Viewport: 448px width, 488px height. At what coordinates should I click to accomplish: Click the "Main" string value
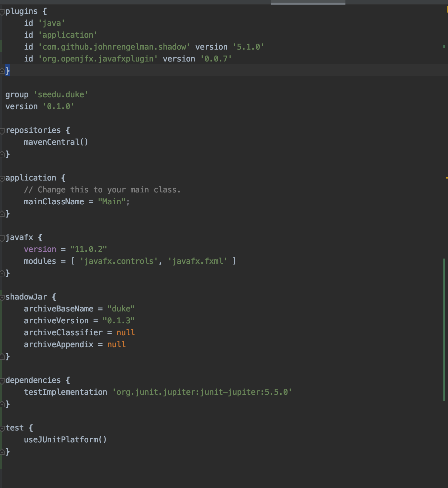112,202
